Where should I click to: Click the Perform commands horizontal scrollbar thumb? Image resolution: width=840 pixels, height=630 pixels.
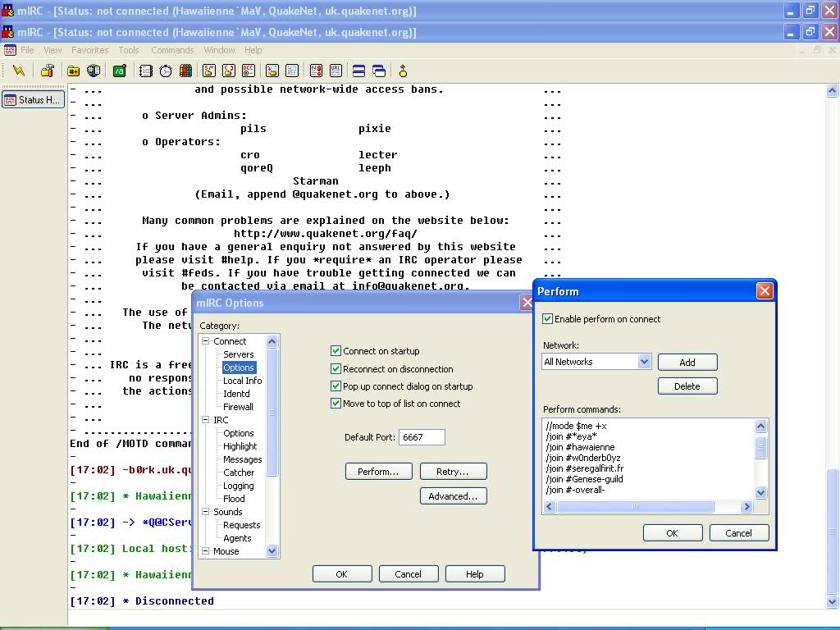(x=636, y=506)
